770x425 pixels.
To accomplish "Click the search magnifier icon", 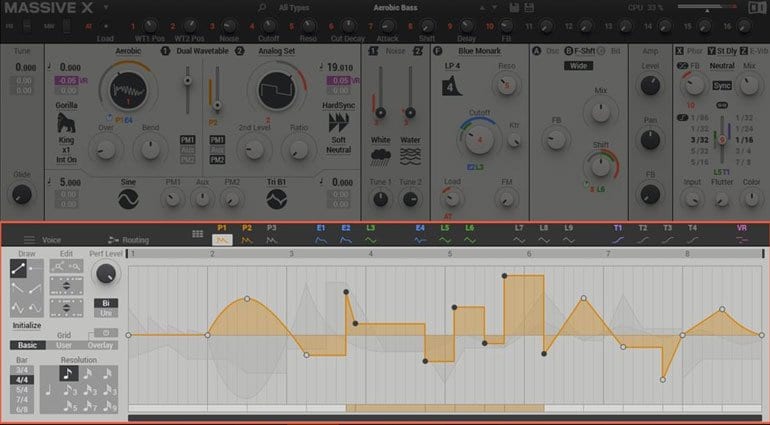I will tap(262, 7).
